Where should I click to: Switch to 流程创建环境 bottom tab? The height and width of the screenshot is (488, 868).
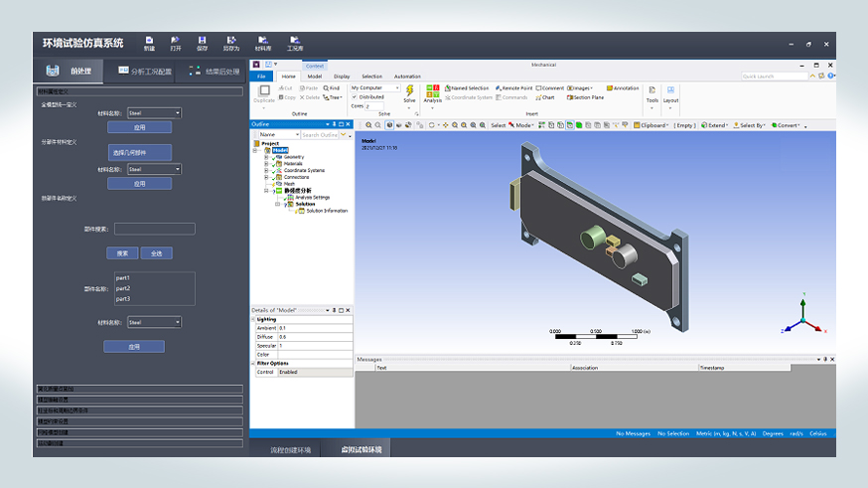[x=291, y=450]
